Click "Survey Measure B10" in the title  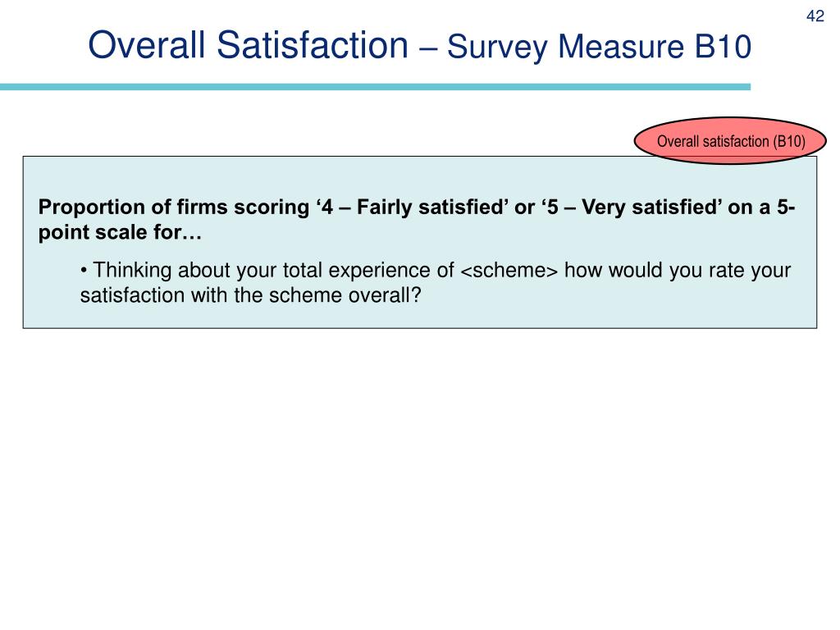[x=599, y=47]
